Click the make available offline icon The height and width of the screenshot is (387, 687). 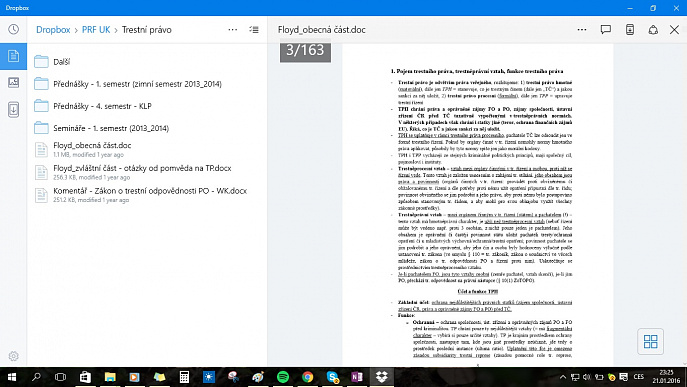630,30
